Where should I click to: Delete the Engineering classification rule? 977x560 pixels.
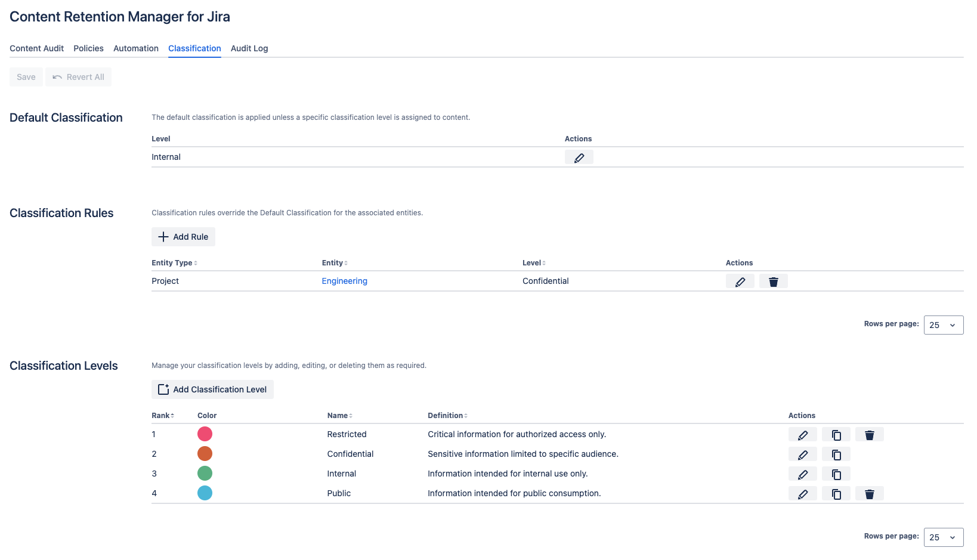773,281
